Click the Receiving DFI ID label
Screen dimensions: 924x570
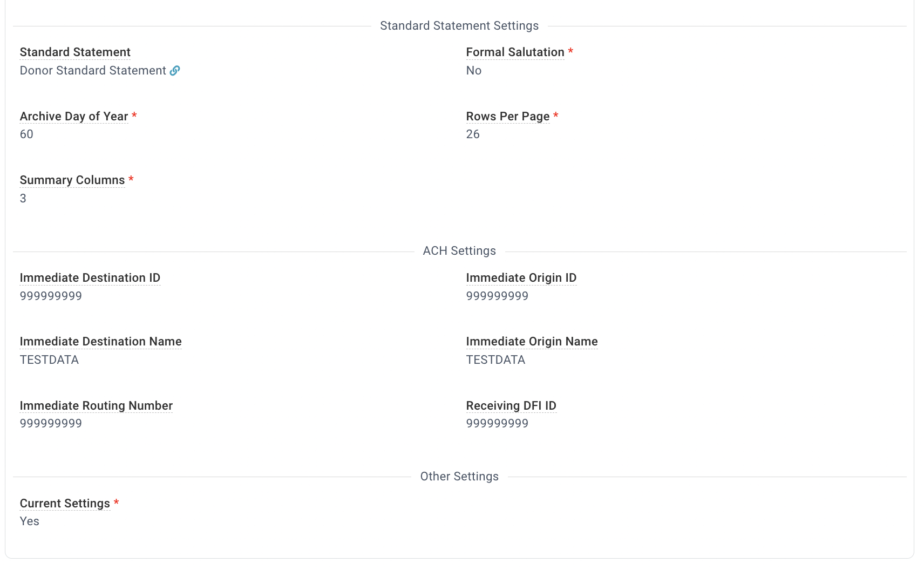[x=511, y=406]
